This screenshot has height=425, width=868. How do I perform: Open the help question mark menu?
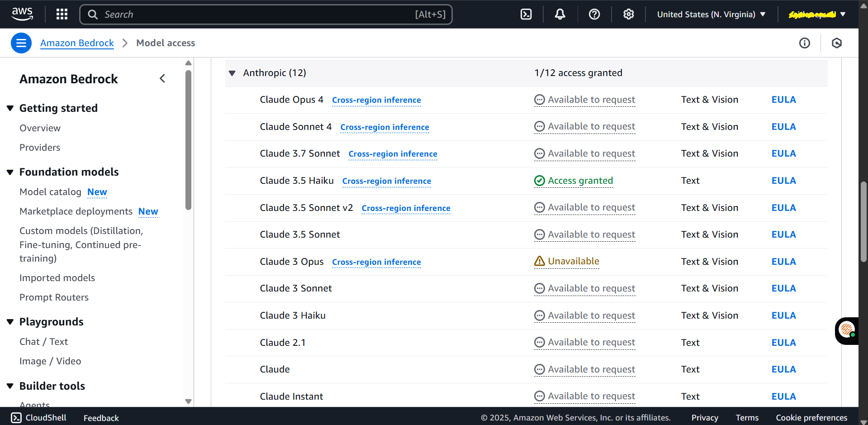point(594,14)
